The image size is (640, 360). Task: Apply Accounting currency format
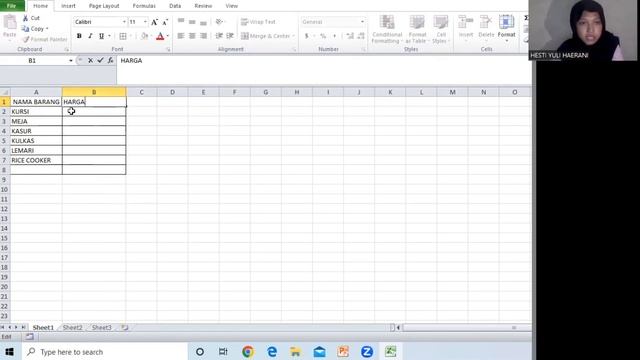pyautogui.click(x=307, y=36)
